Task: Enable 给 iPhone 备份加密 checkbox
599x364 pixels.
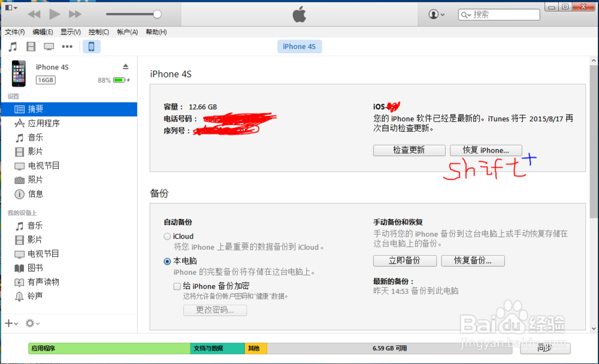Action: coord(177,286)
